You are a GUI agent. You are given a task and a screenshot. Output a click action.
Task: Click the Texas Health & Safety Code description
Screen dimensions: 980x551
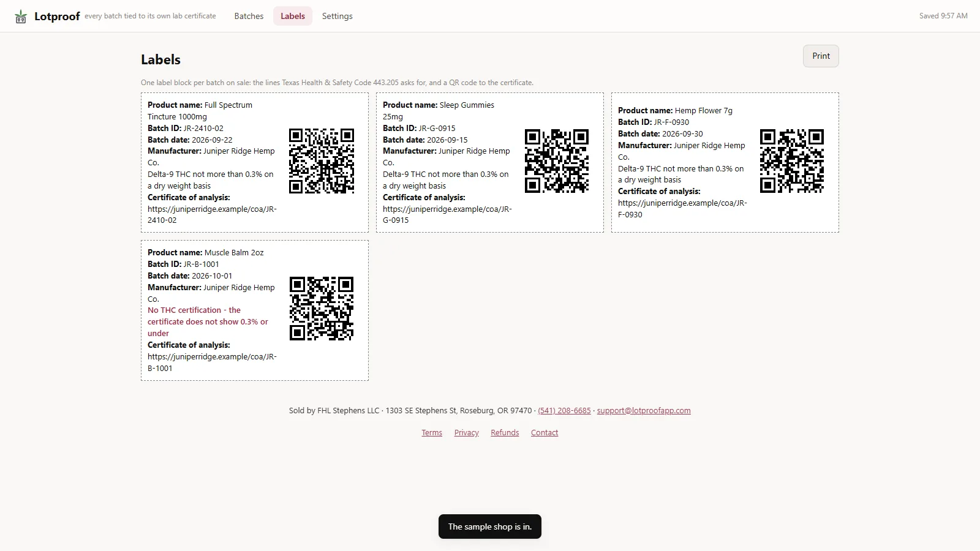coord(337,83)
